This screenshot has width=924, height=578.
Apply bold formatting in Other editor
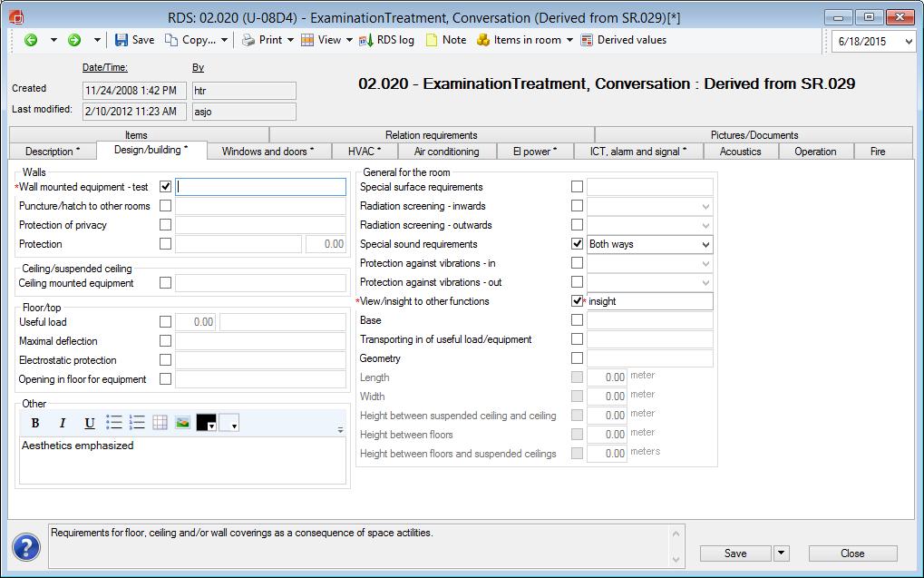(x=35, y=423)
